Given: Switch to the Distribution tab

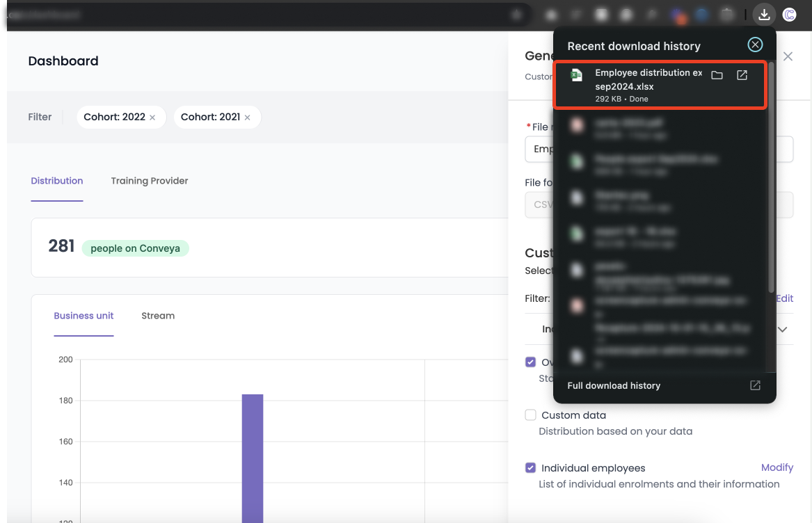Looking at the screenshot, I should coord(57,181).
